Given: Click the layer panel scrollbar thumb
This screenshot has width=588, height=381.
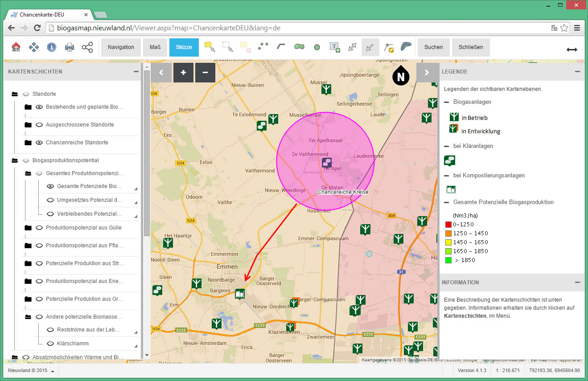Looking at the screenshot, I should 147,153.
